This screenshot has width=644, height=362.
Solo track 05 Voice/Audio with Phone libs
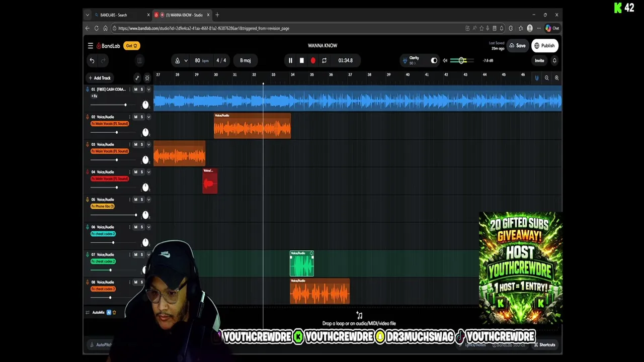pyautogui.click(x=141, y=200)
